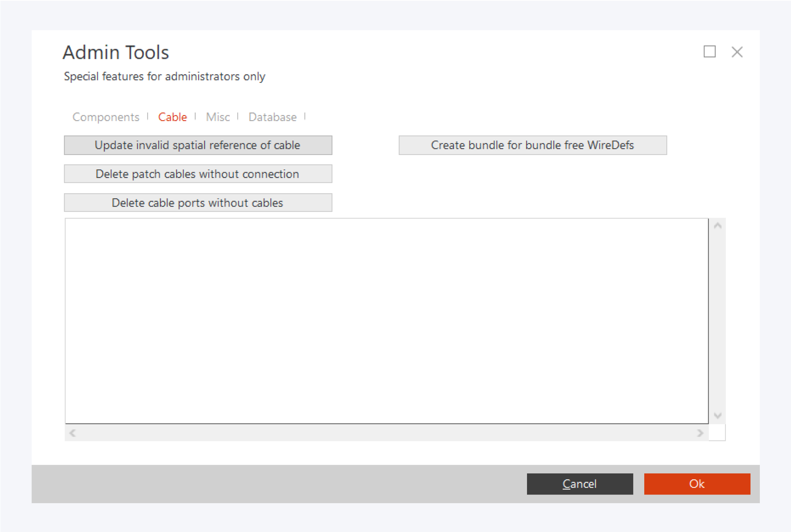
Task: Click inside the empty output text area
Action: 386,321
